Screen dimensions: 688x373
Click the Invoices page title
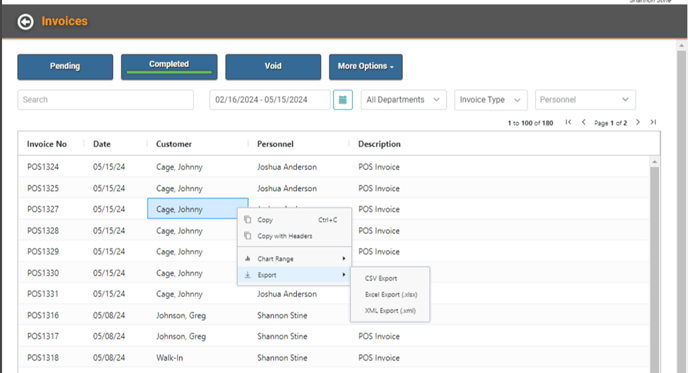coord(64,21)
